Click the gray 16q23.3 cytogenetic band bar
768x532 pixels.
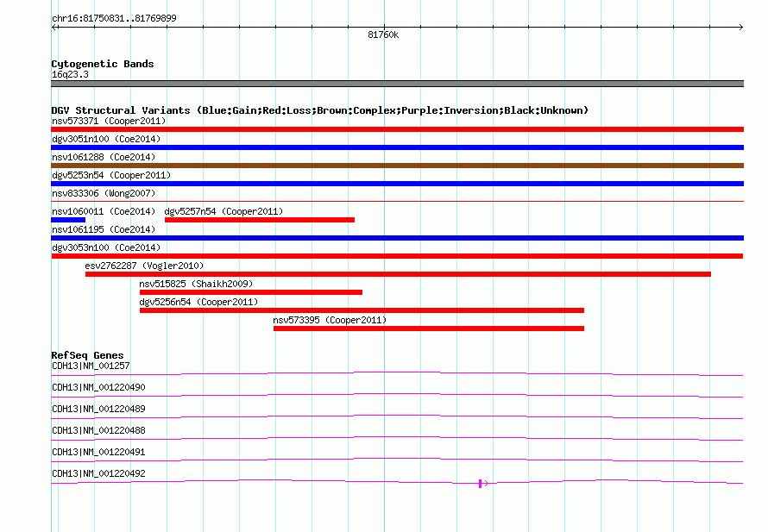pyautogui.click(x=397, y=84)
